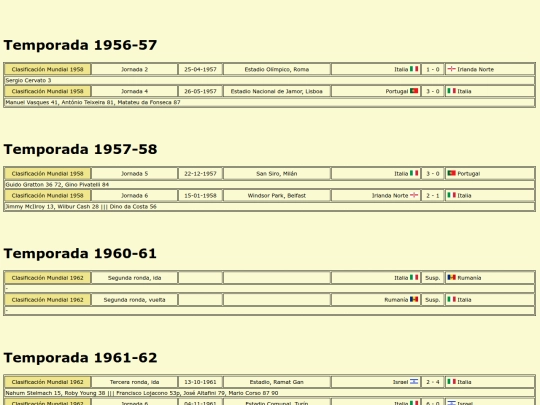Click the 'Segunda ronda, ida' cell
540x405 pixels.
pos(135,278)
